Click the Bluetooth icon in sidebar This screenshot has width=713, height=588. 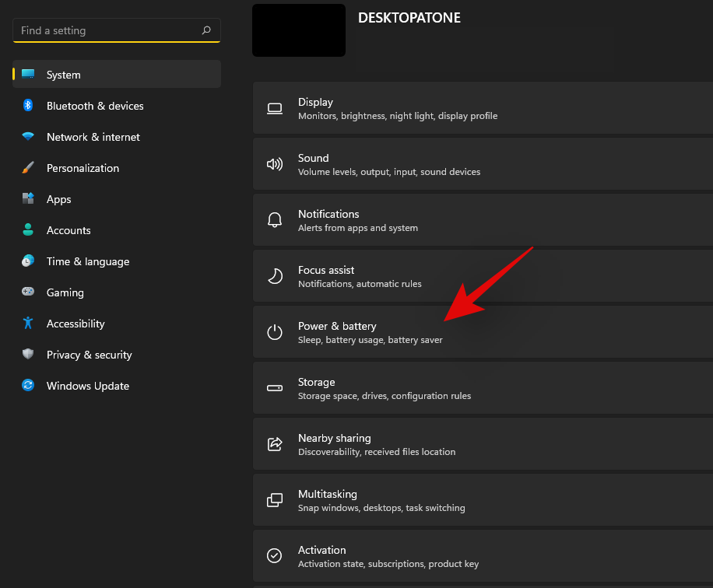click(28, 105)
